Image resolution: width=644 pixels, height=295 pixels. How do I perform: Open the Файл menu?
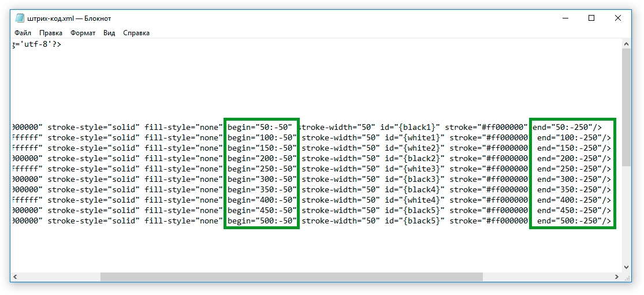tap(23, 33)
